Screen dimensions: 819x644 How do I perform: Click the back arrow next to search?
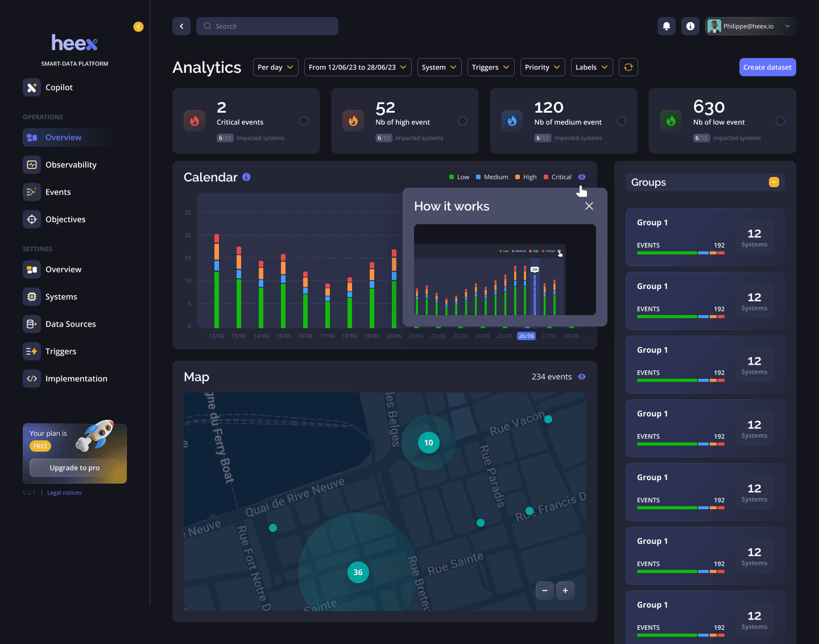181,26
